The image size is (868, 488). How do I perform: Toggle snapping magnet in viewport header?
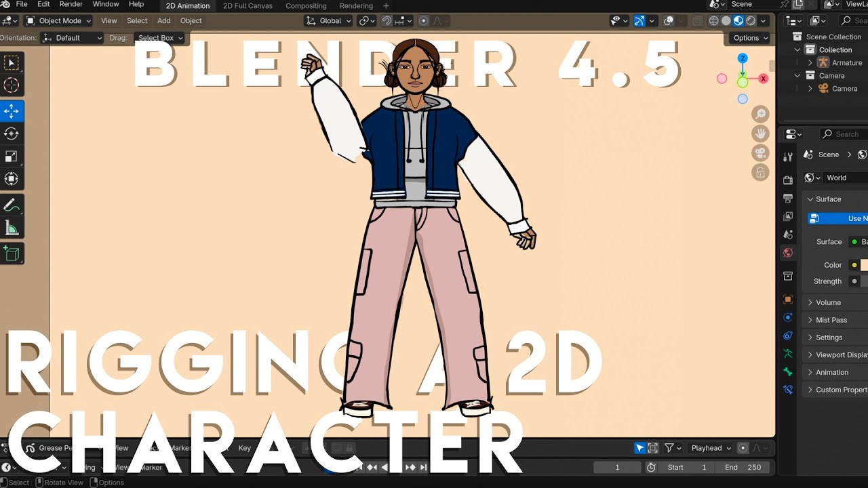(387, 21)
